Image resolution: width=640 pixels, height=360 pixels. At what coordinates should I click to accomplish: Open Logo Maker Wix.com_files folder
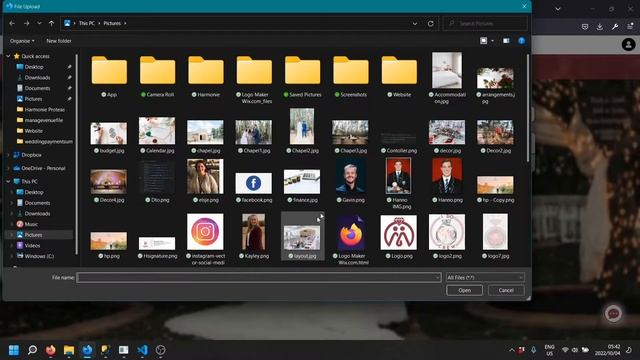pos(254,71)
